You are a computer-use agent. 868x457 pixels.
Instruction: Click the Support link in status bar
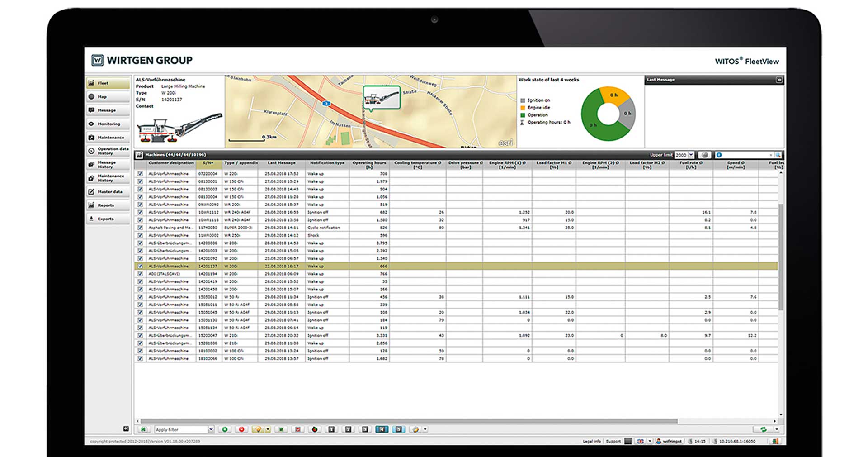(613, 441)
